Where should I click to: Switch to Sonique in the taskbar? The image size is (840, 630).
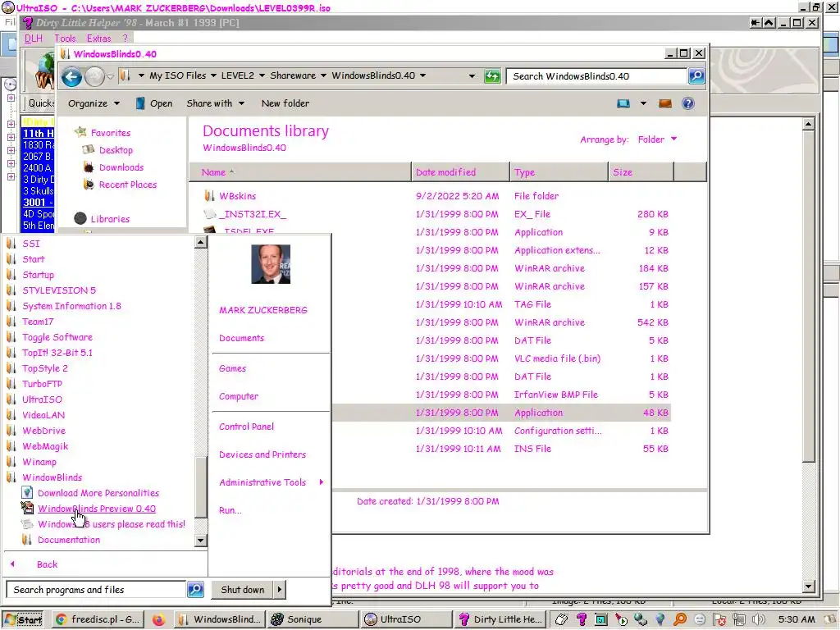[313, 619]
